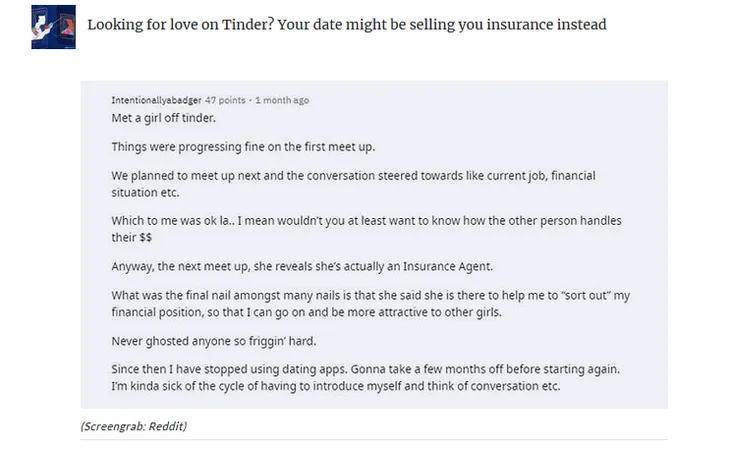Click the word 'Tinder' in the headline
The width and height of the screenshot is (730, 451).
(245, 24)
